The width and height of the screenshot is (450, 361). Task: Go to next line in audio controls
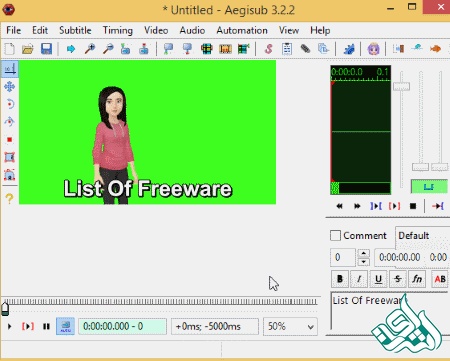point(357,206)
